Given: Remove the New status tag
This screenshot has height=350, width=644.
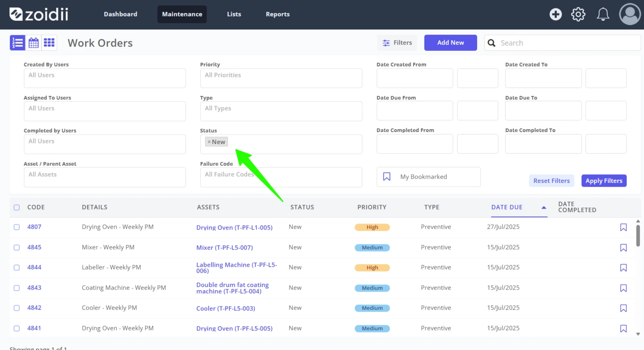Looking at the screenshot, I should pyautogui.click(x=209, y=142).
